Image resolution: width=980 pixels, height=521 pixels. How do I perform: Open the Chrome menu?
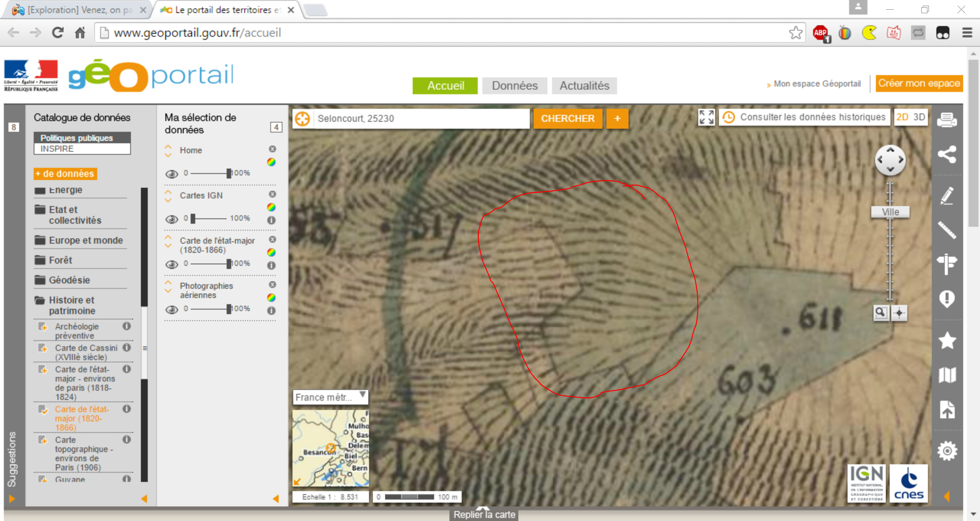click(x=967, y=33)
